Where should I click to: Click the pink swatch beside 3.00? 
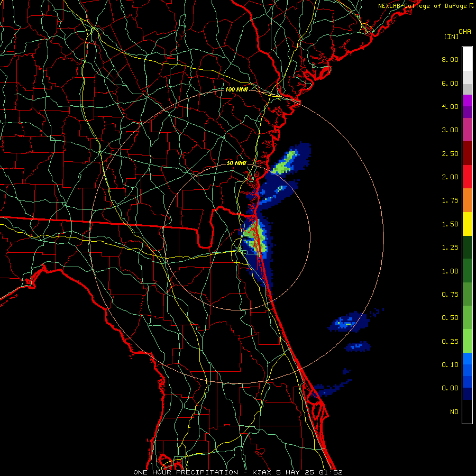click(x=467, y=130)
